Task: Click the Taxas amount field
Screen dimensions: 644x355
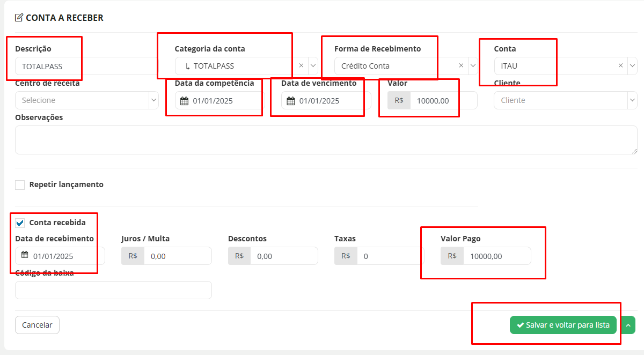Action: pyautogui.click(x=391, y=256)
